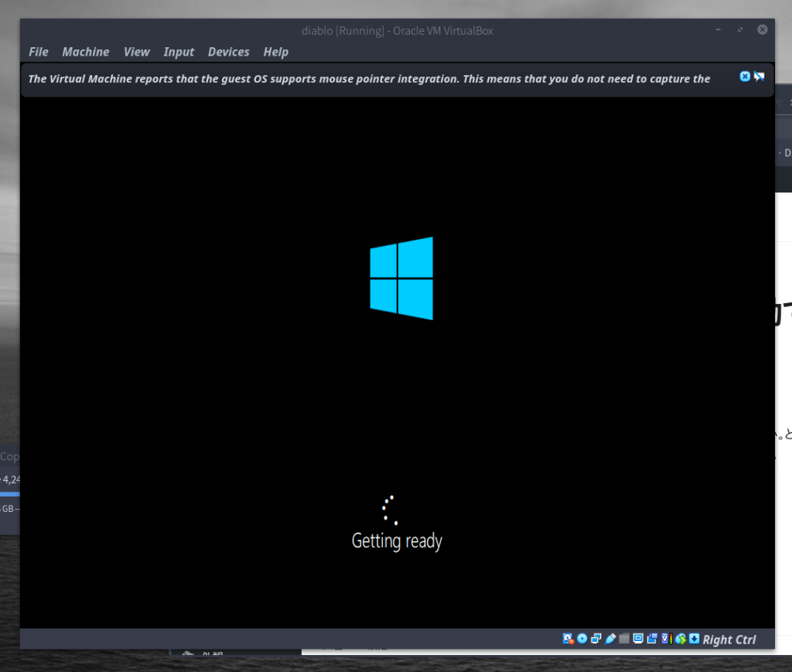The image size is (792, 672).
Task: Open the Machine menu
Action: (x=85, y=52)
